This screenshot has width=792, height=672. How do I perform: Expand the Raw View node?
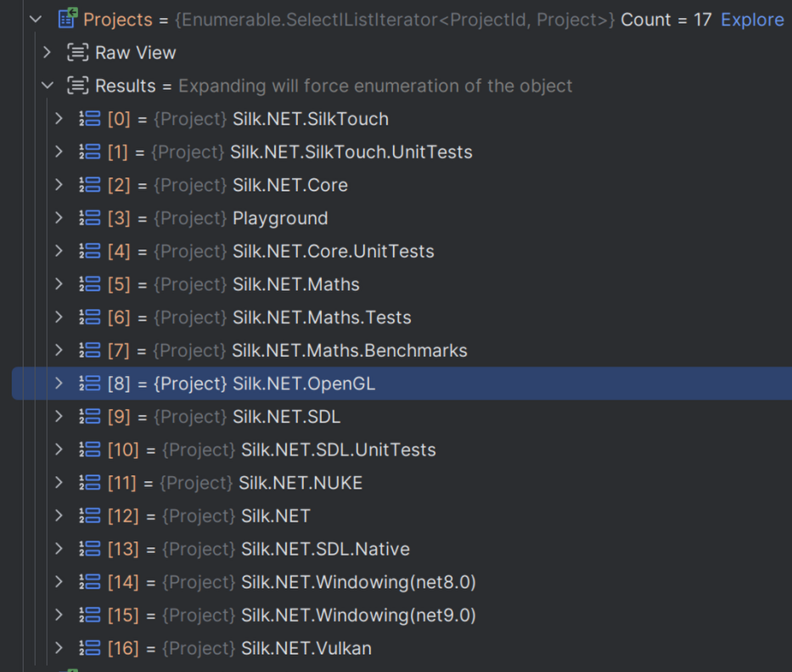pyautogui.click(x=48, y=53)
